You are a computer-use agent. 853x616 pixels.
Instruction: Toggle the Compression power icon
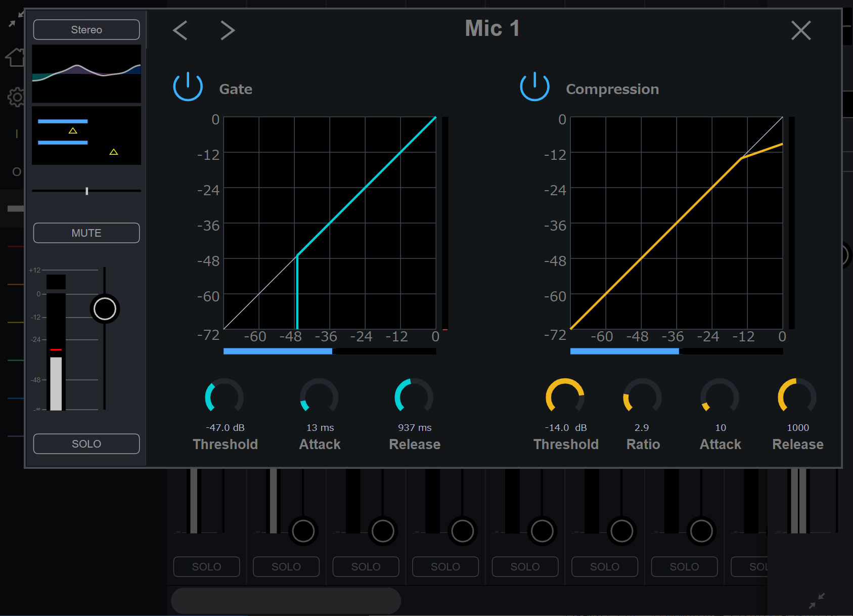[534, 86]
